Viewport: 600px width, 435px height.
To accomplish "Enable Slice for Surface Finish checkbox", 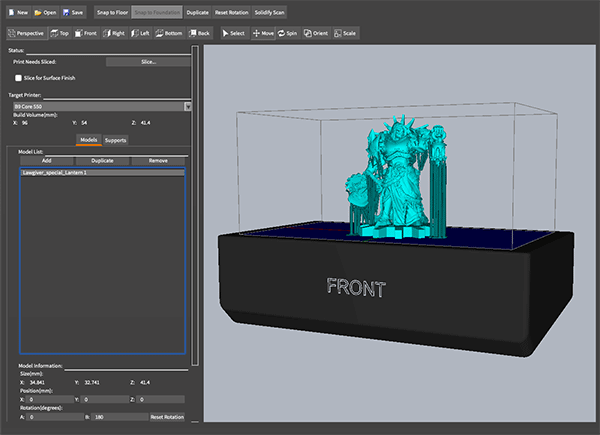I will click(x=18, y=78).
